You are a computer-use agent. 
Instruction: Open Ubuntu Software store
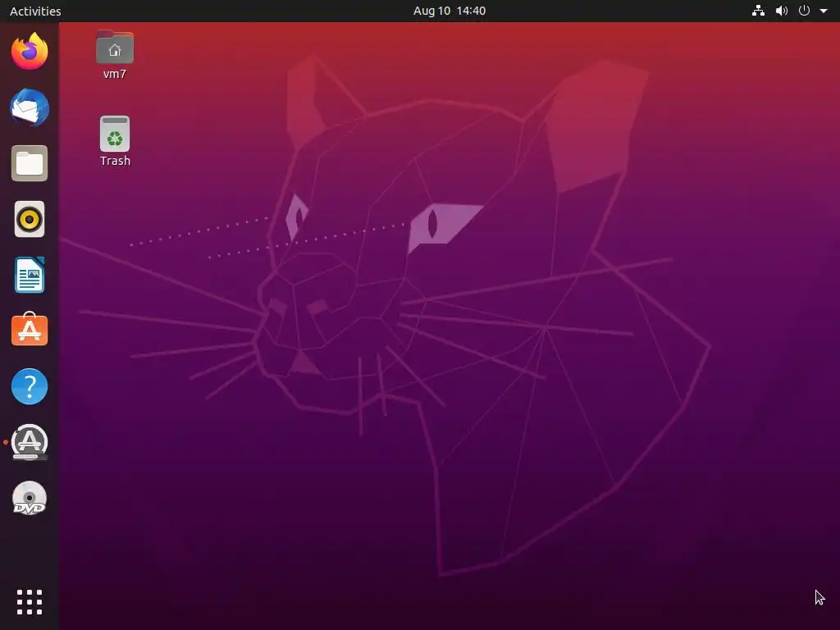point(30,330)
